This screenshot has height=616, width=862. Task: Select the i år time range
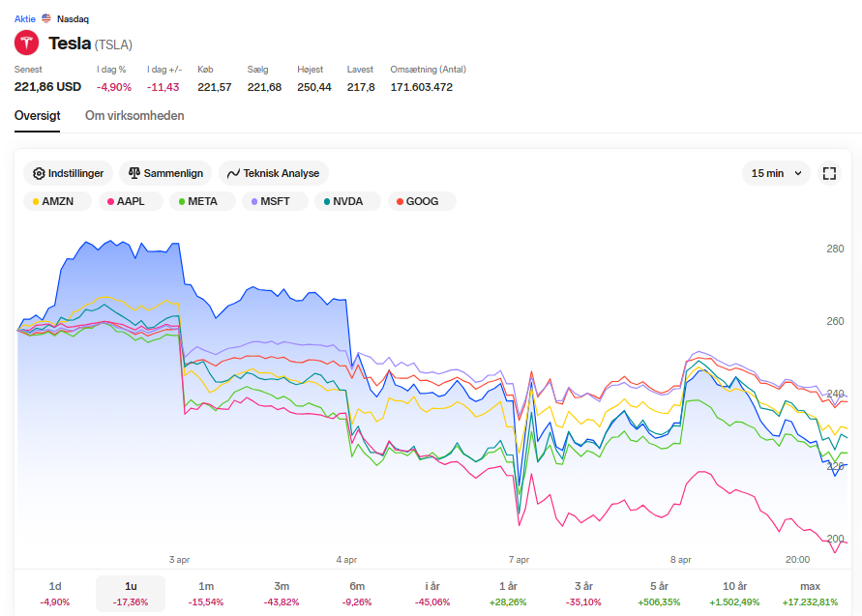tap(432, 594)
